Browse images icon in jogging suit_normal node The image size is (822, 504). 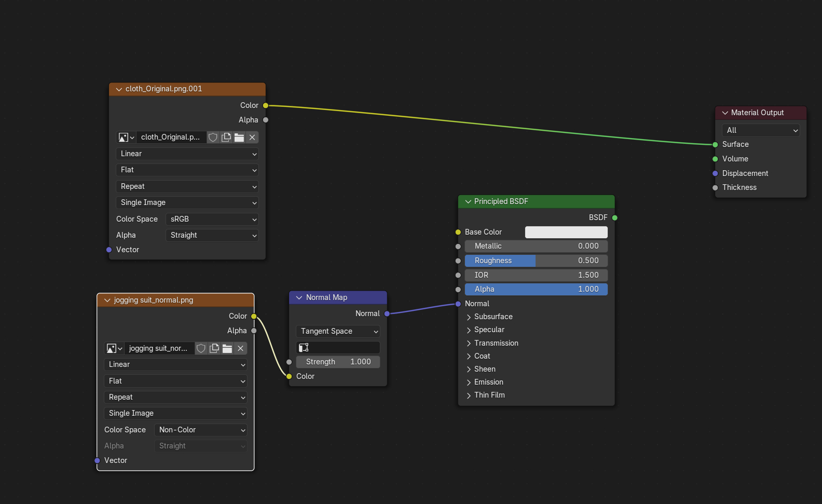114,348
